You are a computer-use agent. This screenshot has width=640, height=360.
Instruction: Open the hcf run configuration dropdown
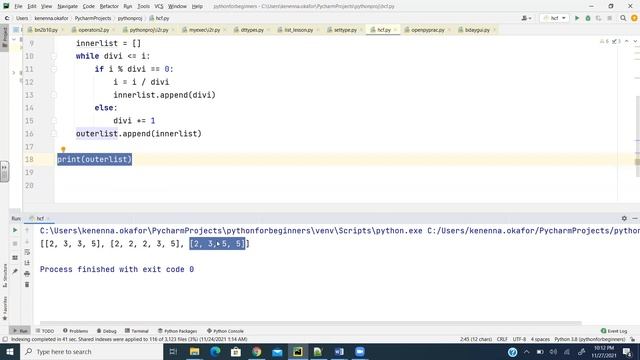(554, 18)
